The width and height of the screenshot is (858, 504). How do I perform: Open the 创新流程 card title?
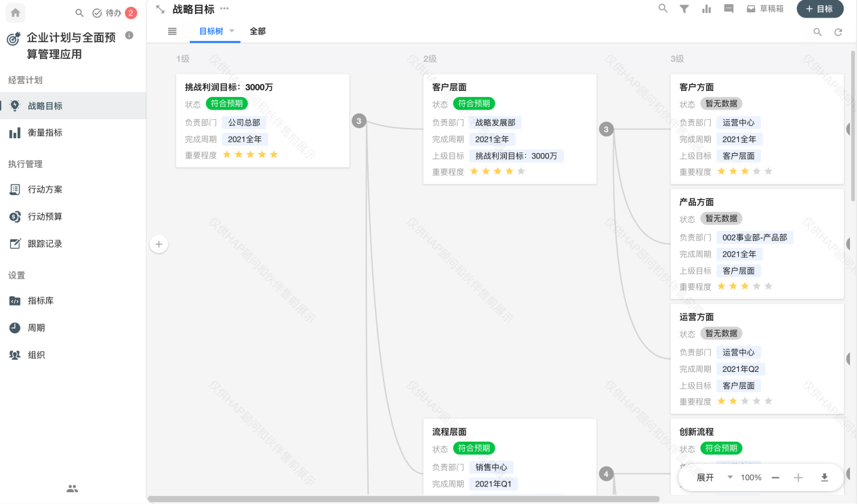[x=697, y=432]
